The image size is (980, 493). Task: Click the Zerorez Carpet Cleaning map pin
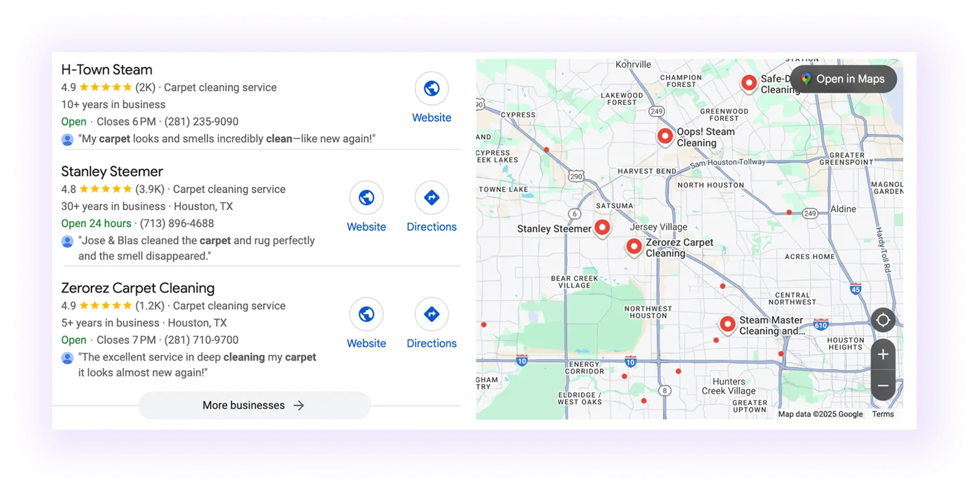point(634,247)
